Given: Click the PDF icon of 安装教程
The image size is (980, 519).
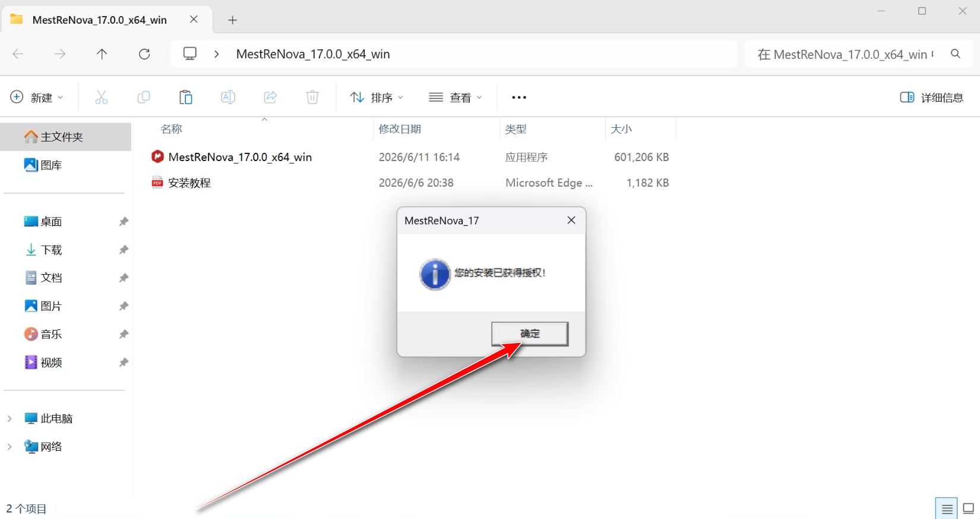Looking at the screenshot, I should (x=157, y=182).
